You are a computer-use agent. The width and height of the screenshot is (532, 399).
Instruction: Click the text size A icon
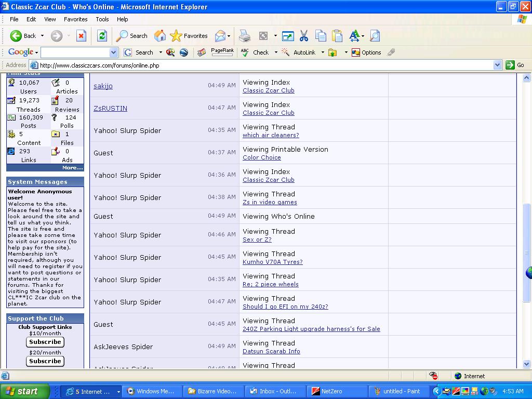pyautogui.click(x=354, y=36)
